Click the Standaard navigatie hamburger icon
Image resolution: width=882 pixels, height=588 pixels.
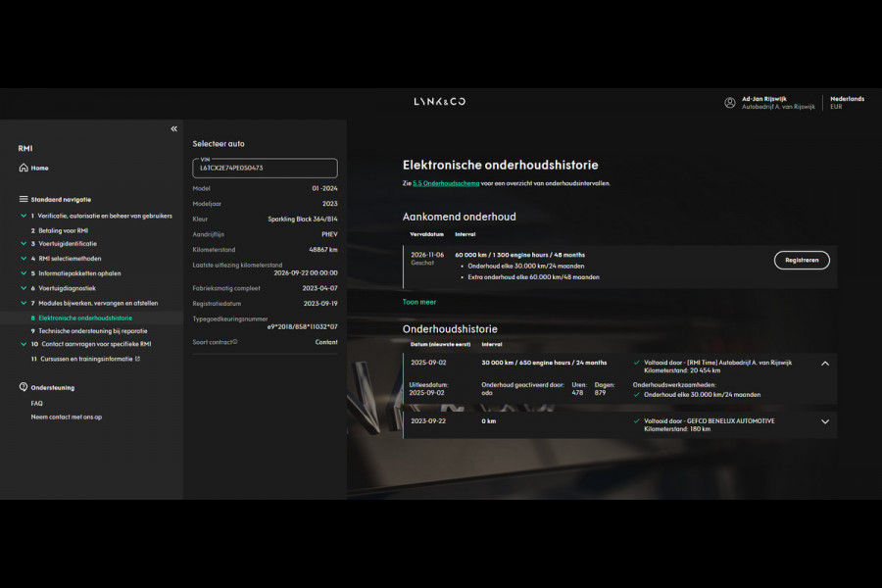[x=24, y=199]
